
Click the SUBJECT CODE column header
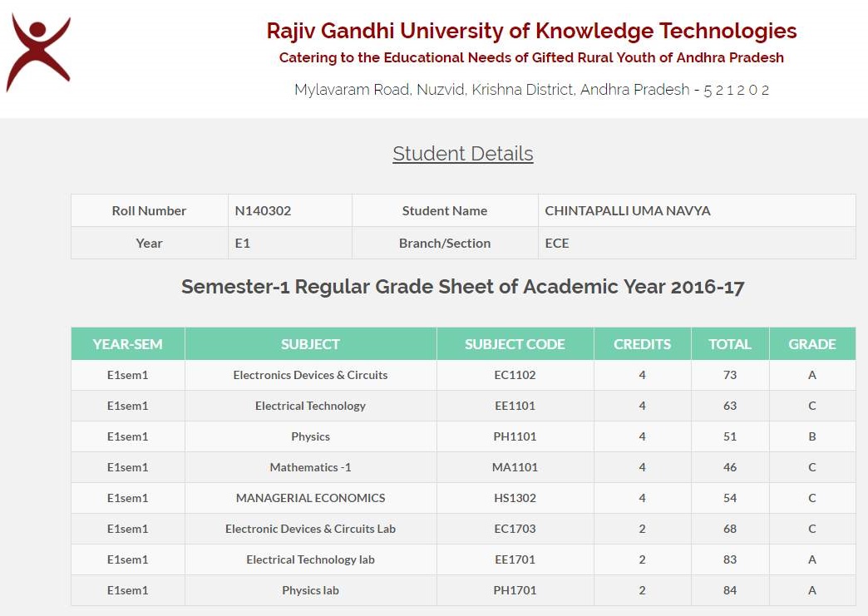[515, 344]
